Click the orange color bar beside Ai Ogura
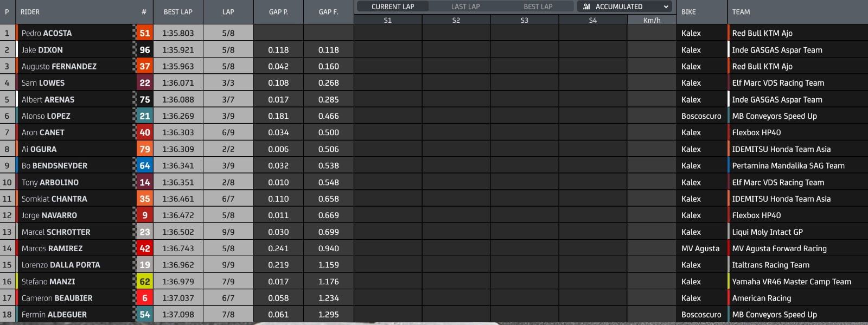This screenshot has height=325, width=868. [x=17, y=149]
